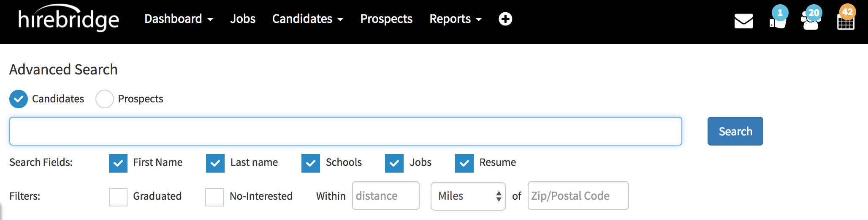Click the blue Search button
The image size is (868, 220).
735,131
